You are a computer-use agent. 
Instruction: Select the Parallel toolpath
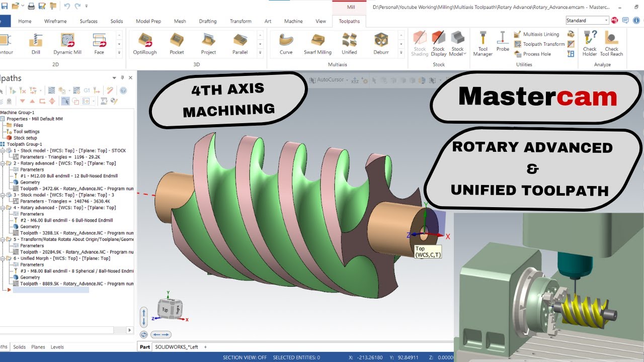click(x=240, y=43)
